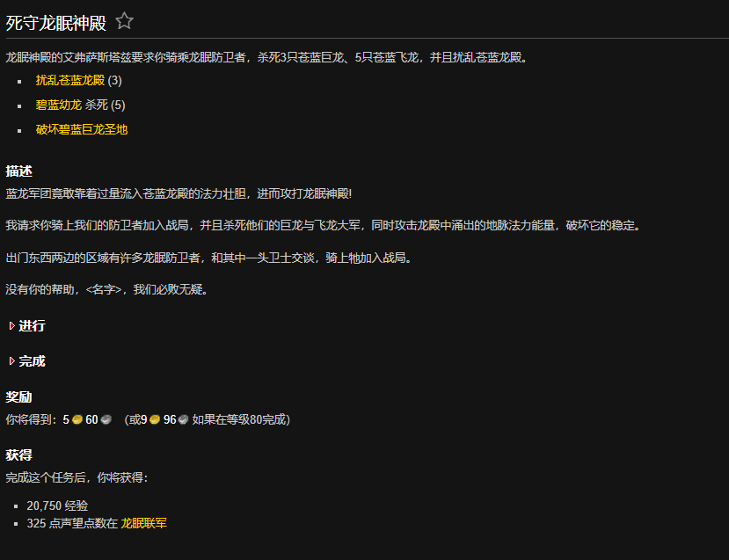
Task: Open the 扰乱苍蓝龙殿 objective link
Action: pos(70,79)
